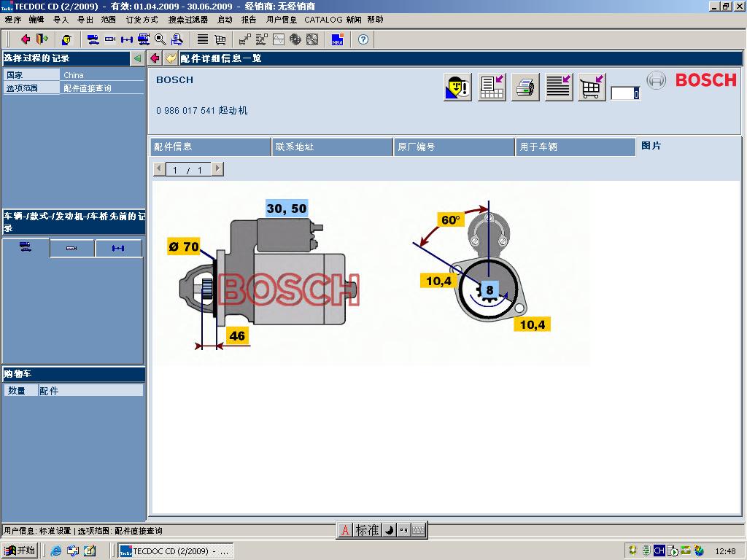This screenshot has height=560, width=747.
Task: Open Internet Explorer quick launch icon
Action: 56,551
